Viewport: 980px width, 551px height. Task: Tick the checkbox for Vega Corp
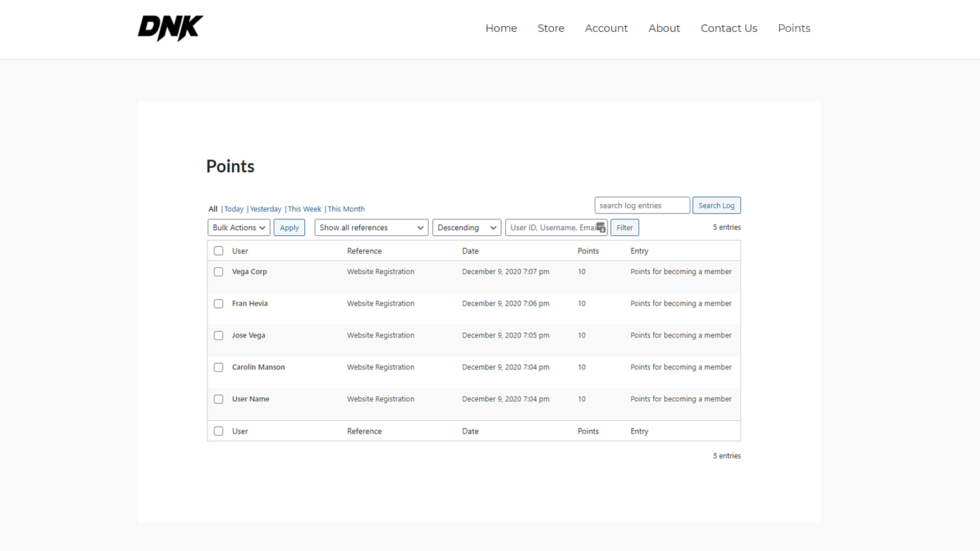219,272
